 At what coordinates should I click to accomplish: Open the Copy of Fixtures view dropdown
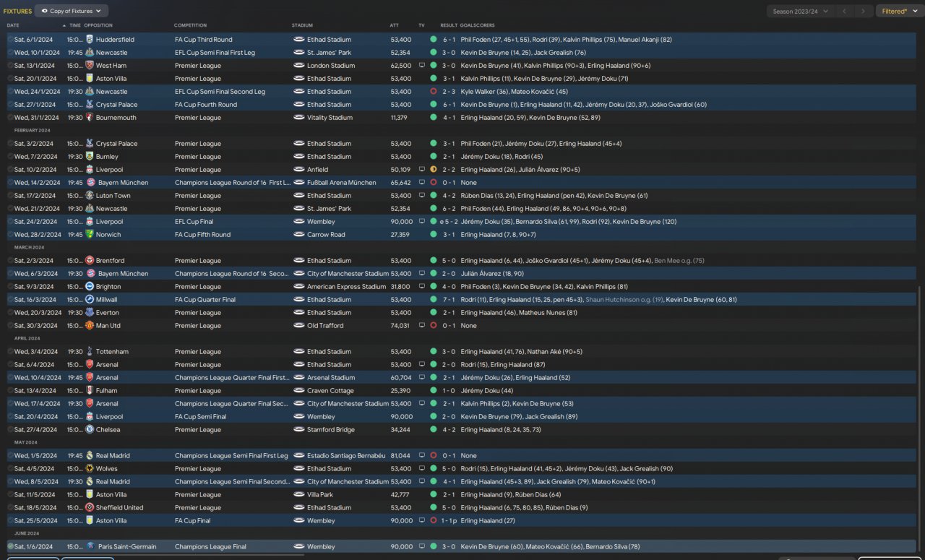click(x=72, y=11)
